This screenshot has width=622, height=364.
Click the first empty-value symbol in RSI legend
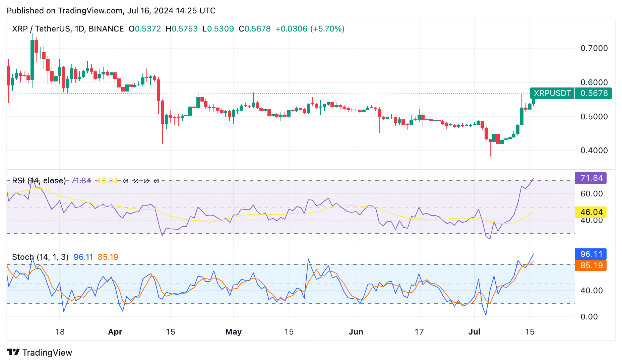[x=126, y=181]
